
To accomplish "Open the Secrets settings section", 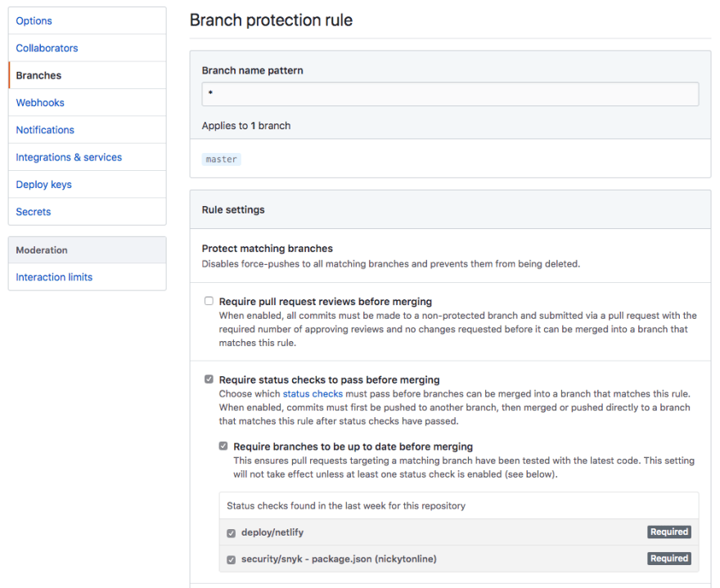I will point(33,211).
